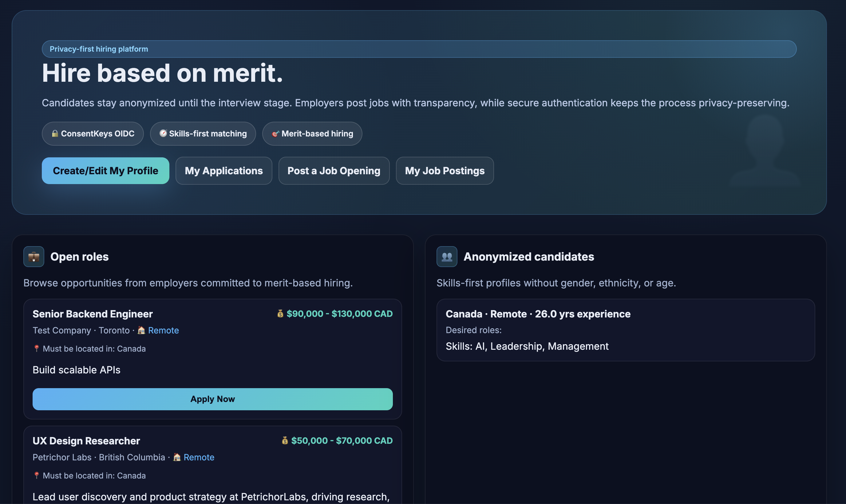Open My Applications
846x504 pixels.
223,171
